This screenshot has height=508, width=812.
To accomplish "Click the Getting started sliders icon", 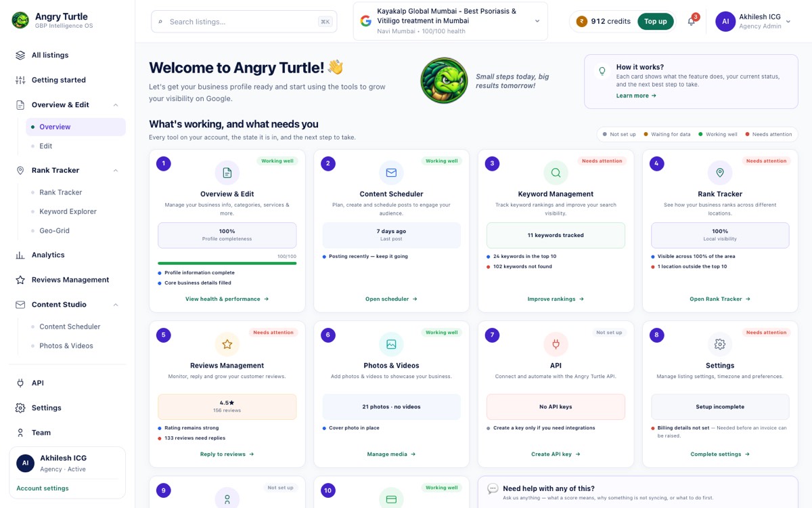I will [x=20, y=80].
